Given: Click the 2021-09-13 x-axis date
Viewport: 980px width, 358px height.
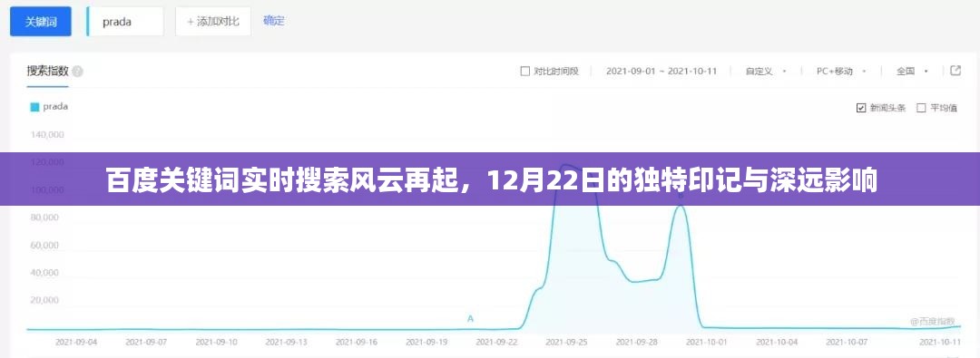Looking at the screenshot, I should [x=286, y=343].
